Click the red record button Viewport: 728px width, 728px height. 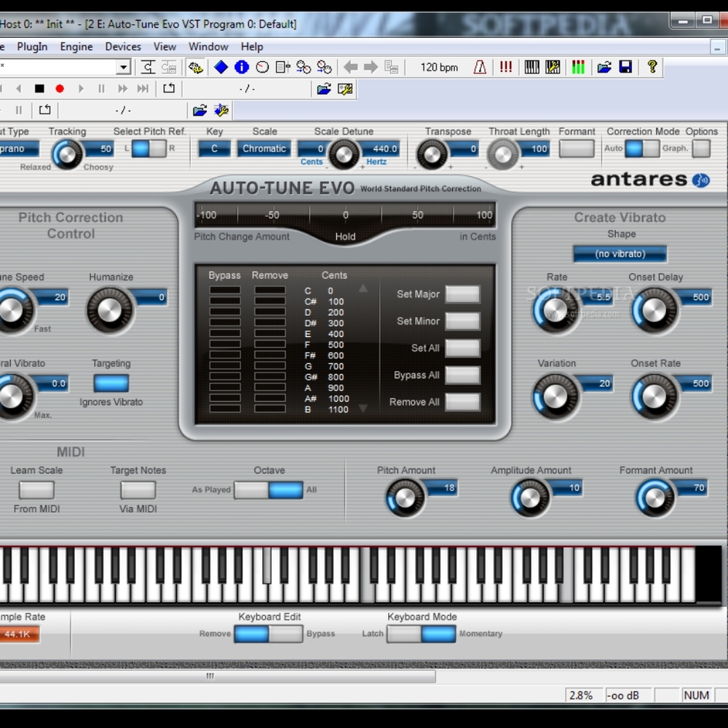(x=60, y=89)
